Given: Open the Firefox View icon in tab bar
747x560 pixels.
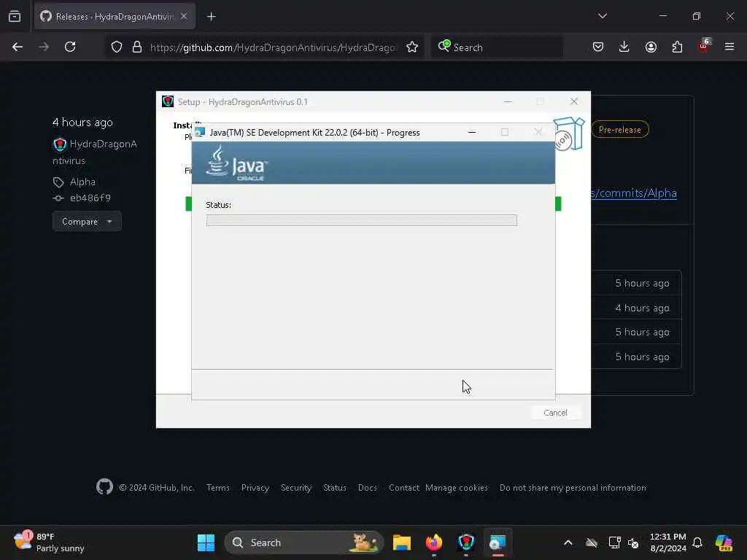Looking at the screenshot, I should click(15, 17).
